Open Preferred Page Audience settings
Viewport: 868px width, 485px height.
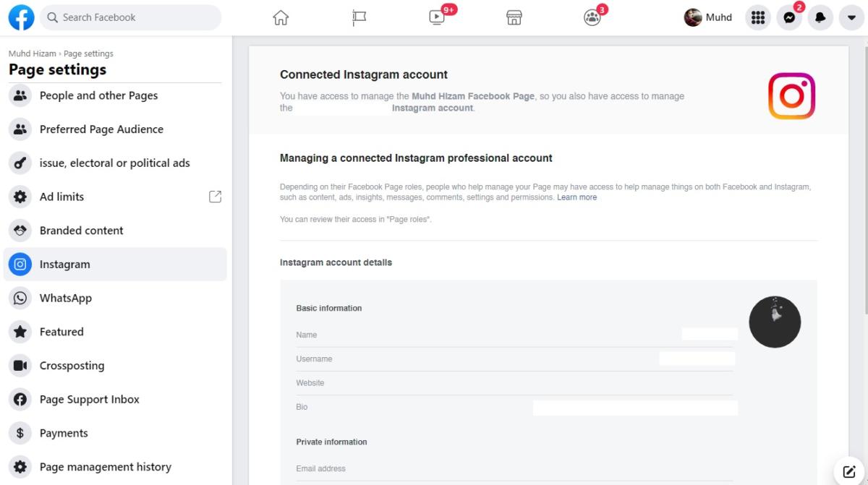pyautogui.click(x=116, y=129)
